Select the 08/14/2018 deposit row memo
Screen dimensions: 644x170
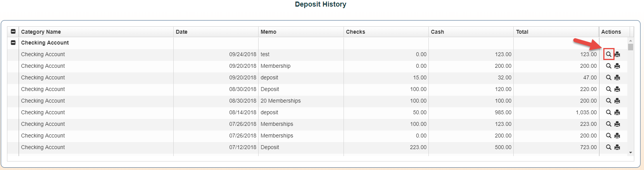pos(269,112)
